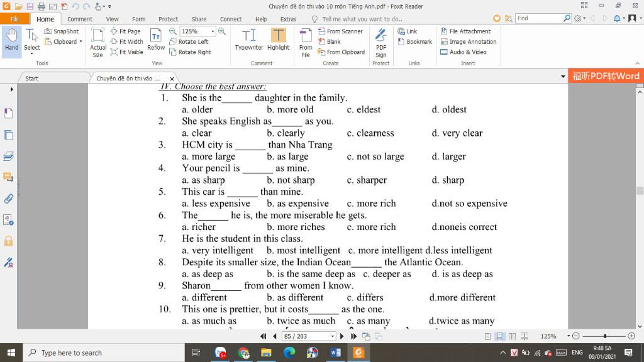Image resolution: width=644 pixels, height=362 pixels.
Task: Go to the first page
Action: (264, 336)
